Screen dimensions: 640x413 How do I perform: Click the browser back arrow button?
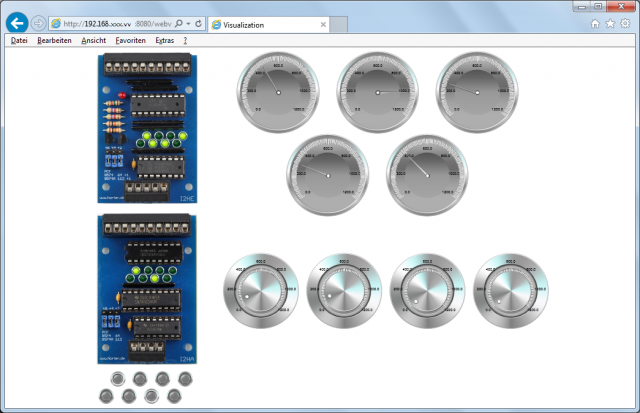pos(17,22)
